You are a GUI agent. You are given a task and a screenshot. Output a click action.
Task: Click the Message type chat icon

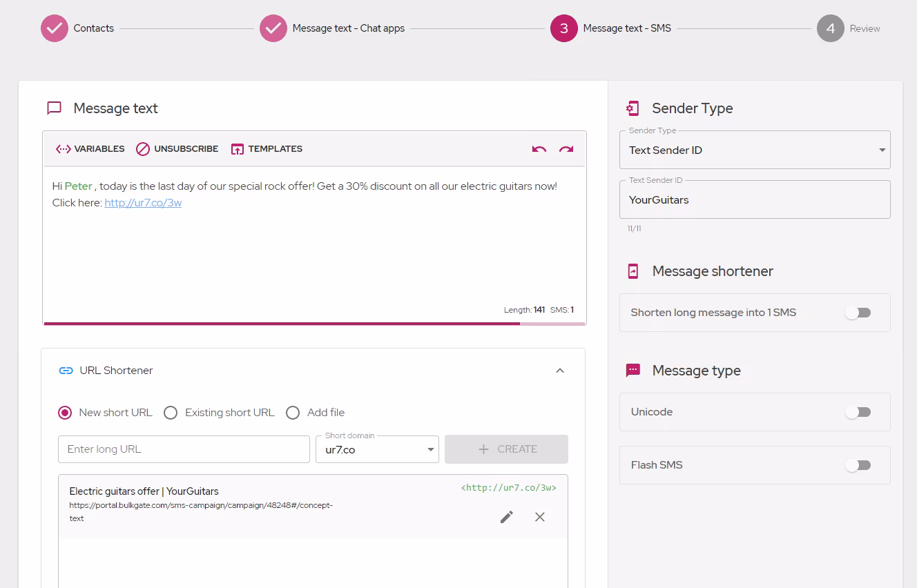633,371
